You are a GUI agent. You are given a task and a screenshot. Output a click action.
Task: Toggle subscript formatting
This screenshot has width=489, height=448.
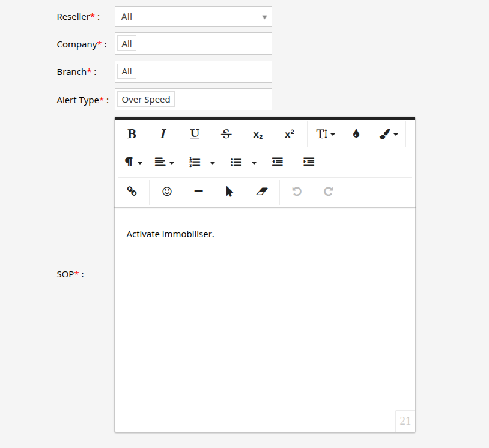click(258, 134)
